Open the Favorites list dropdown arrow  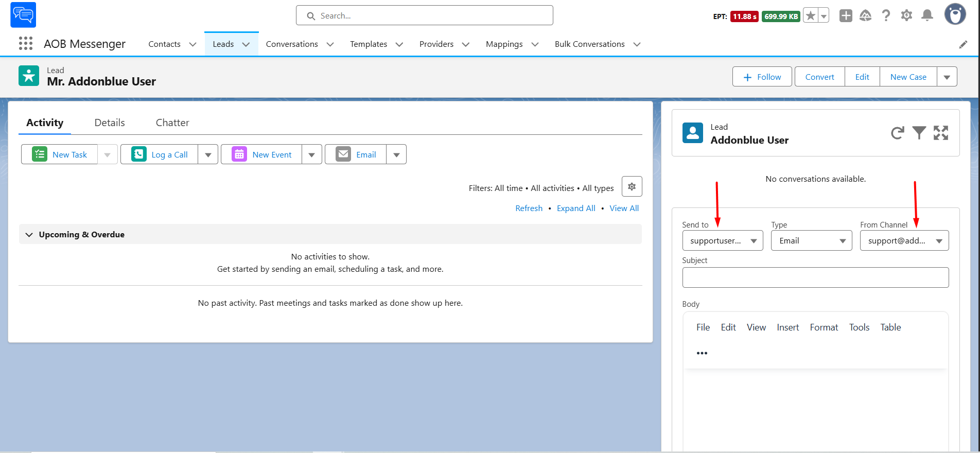pyautogui.click(x=824, y=16)
